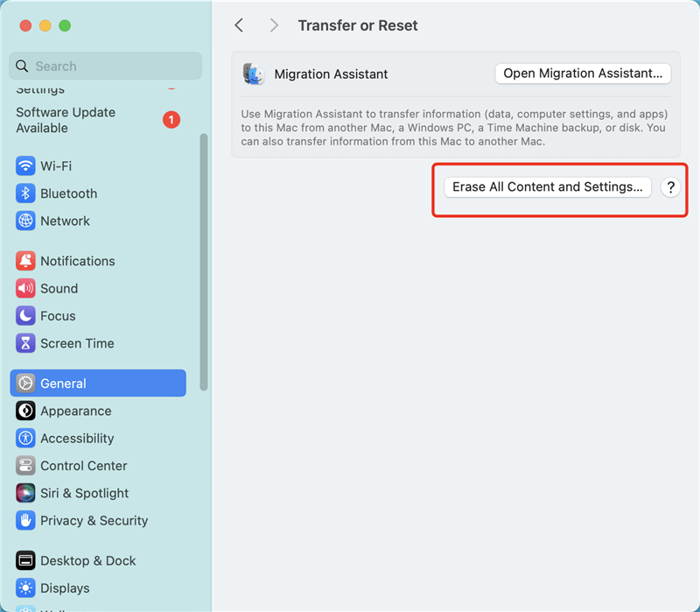Select the Notifications icon
This screenshot has height=612, width=700.
pos(24,261)
